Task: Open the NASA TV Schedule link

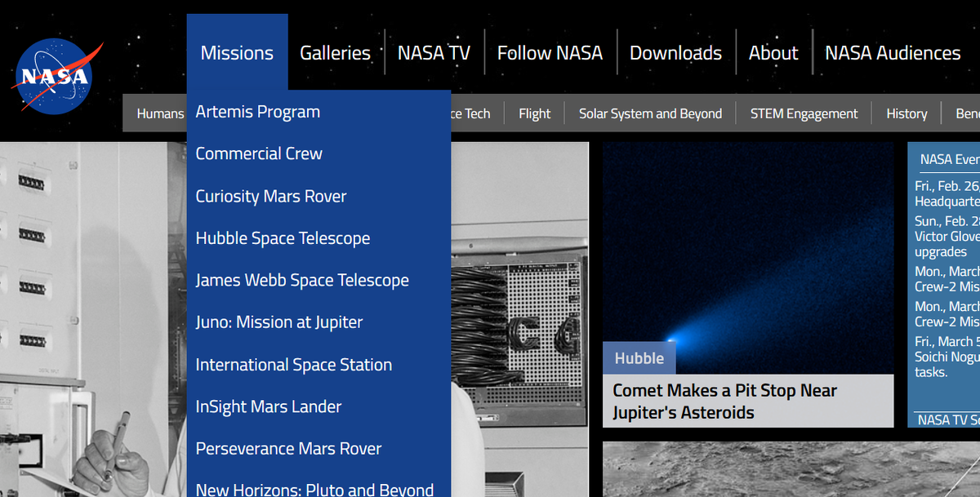Action: (x=948, y=419)
